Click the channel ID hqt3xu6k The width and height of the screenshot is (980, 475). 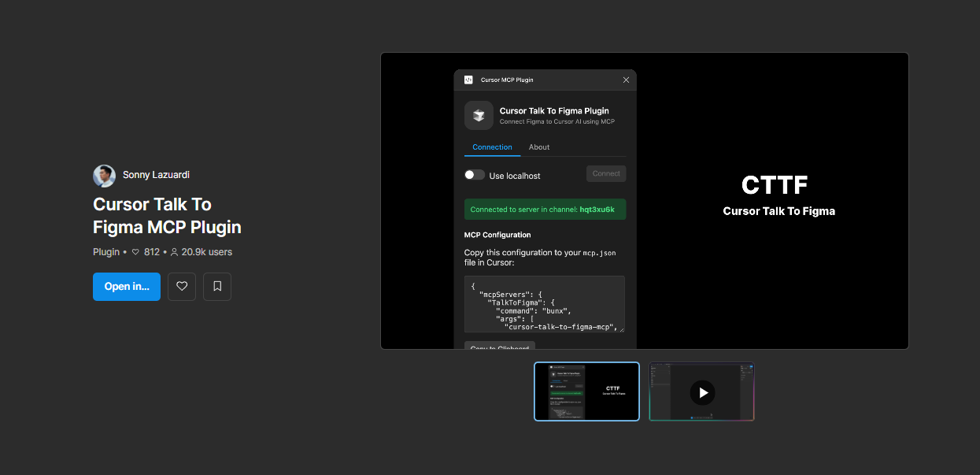[597, 210]
